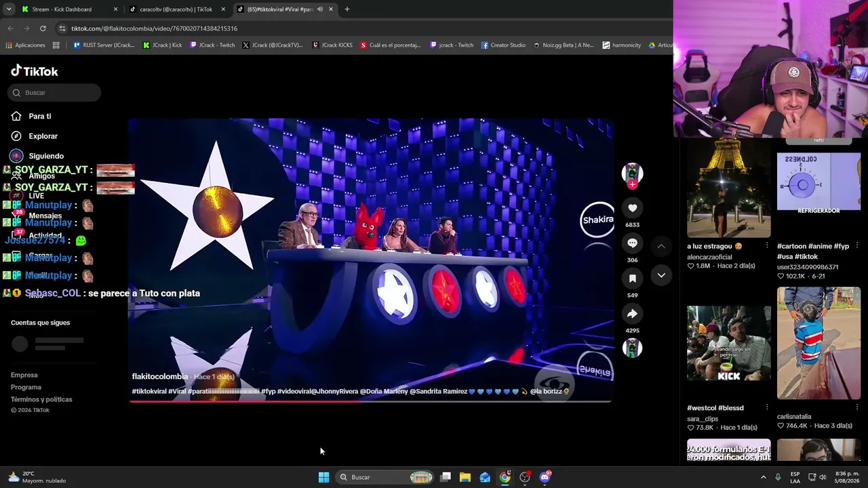This screenshot has width=868, height=488.
Task: Open a new browser tab
Action: click(x=347, y=9)
